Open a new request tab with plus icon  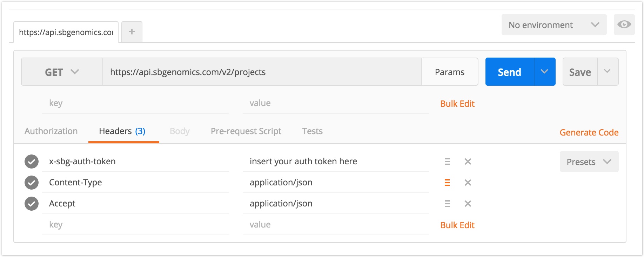point(132,32)
